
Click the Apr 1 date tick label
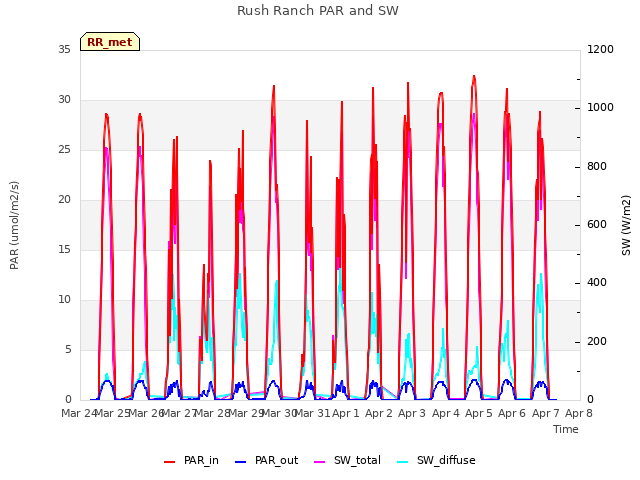point(346,413)
